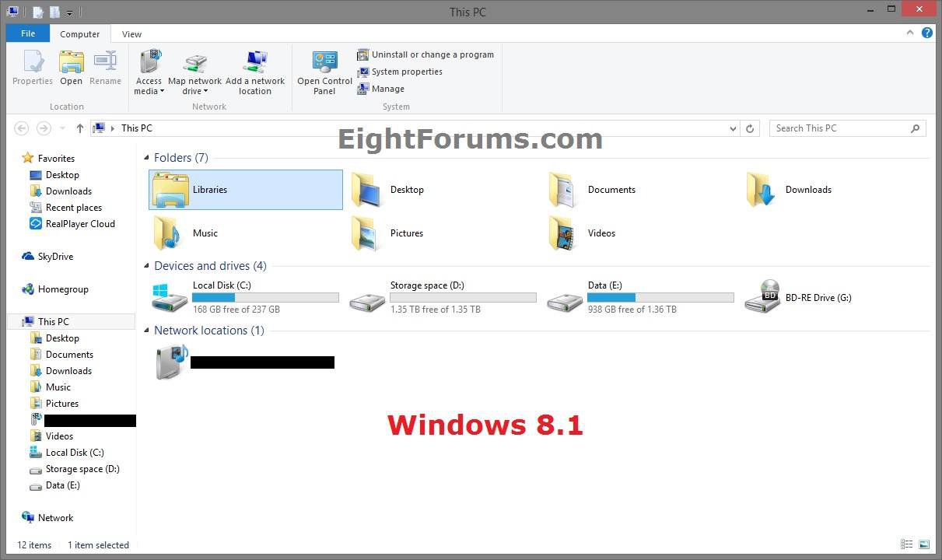Image resolution: width=942 pixels, height=560 pixels.
Task: Click the Map network drive icon
Action: click(x=194, y=64)
